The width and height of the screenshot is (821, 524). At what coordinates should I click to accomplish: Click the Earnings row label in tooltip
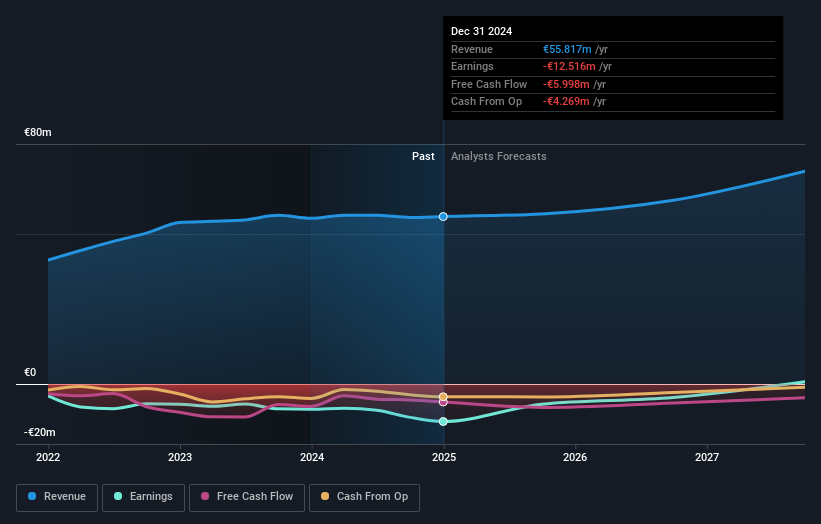(472, 66)
